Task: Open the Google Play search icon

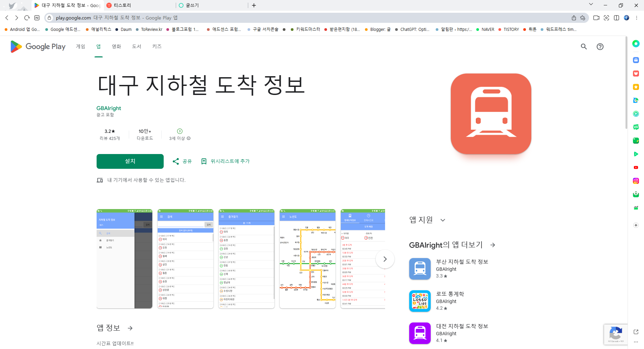Action: [584, 47]
